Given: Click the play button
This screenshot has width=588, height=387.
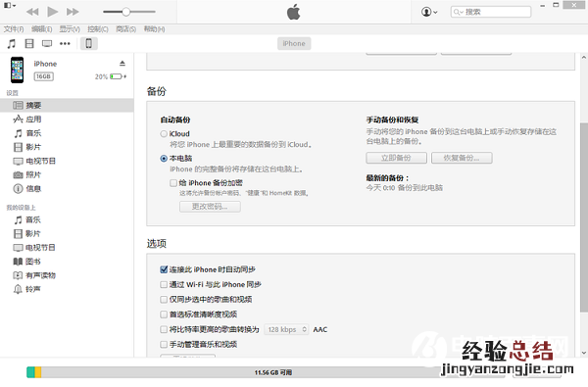Looking at the screenshot, I should click(x=53, y=12).
